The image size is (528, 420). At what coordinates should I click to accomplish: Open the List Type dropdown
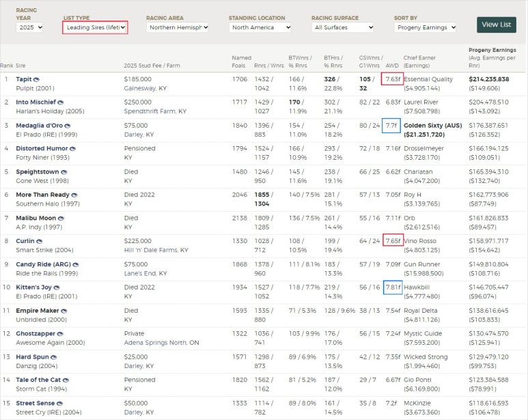[x=96, y=27]
